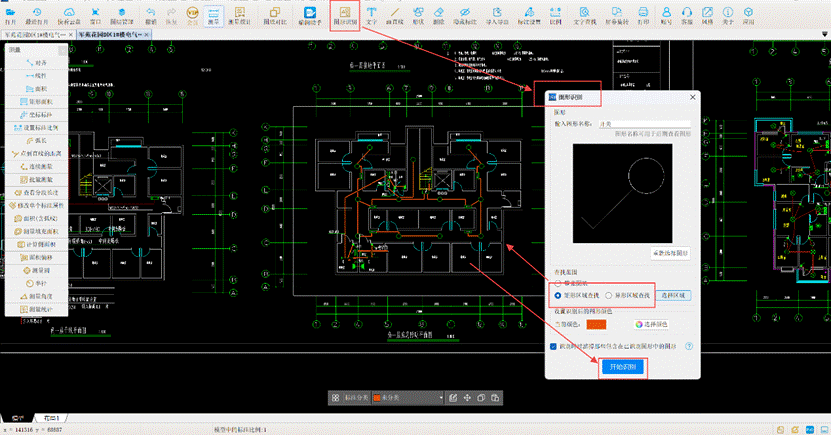Click the shape name input field

tap(644, 123)
